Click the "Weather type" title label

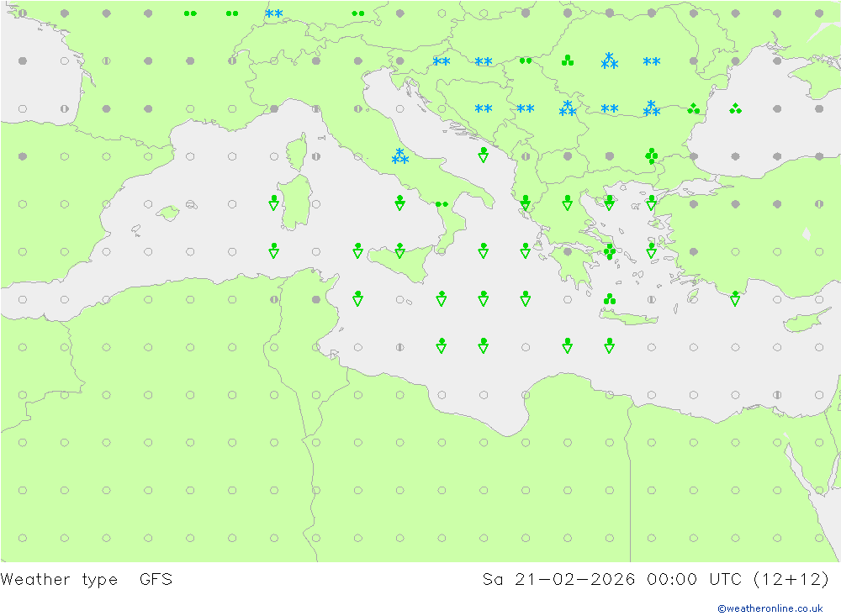click(59, 579)
